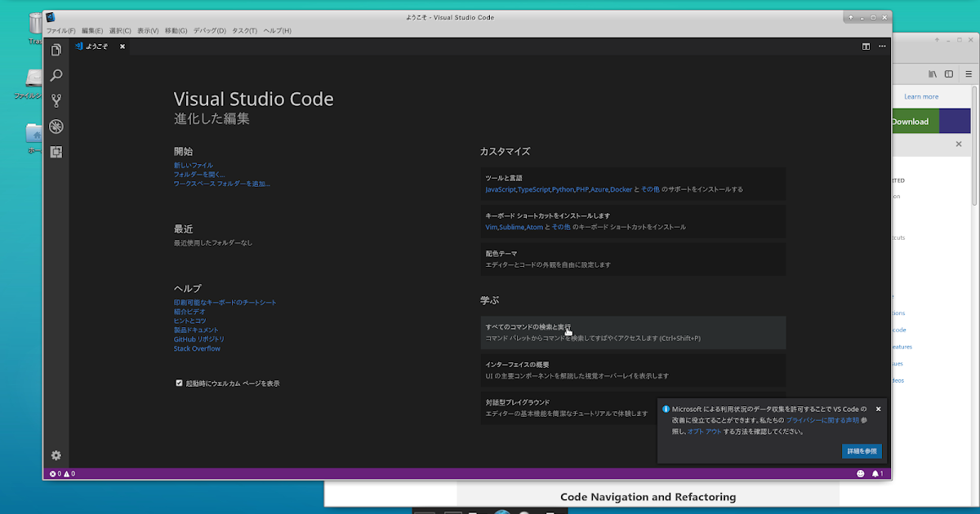The height and width of the screenshot is (514, 980).
Task: Open the Stack Overflow help link
Action: [x=196, y=348]
